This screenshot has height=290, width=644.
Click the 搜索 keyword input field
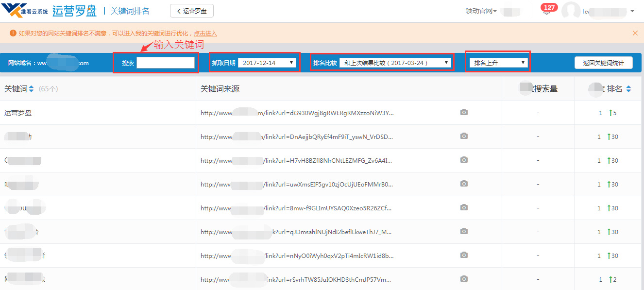pos(166,63)
